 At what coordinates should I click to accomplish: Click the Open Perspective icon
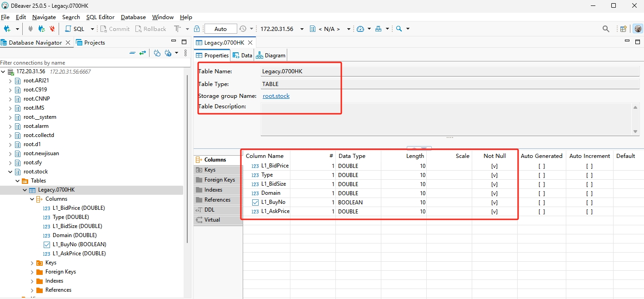click(x=624, y=29)
